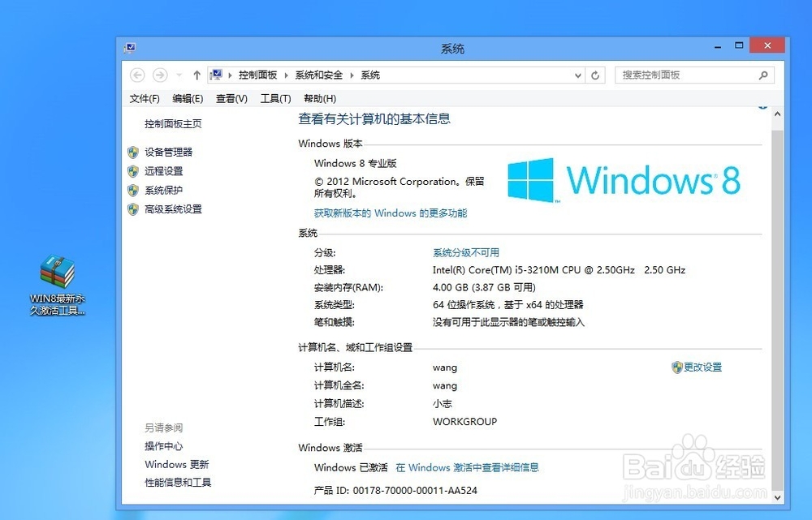Open the 编辑(E) menu

click(188, 98)
